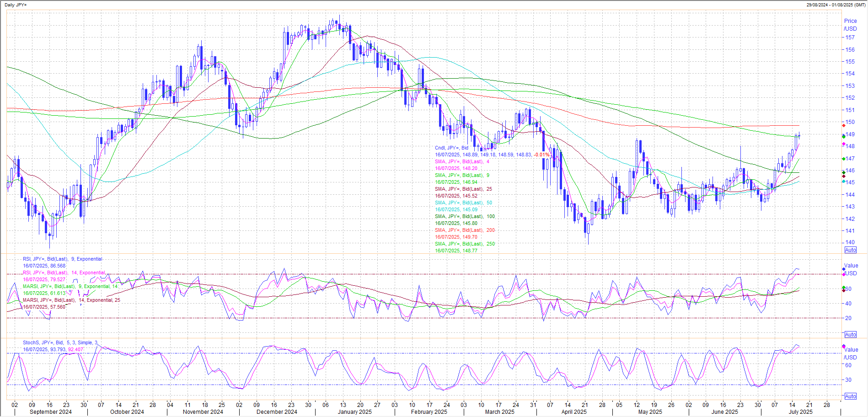
Task: Select the 'RSI, JPY=, Bid(Last), 9, Exponential' label
Action: (63, 259)
